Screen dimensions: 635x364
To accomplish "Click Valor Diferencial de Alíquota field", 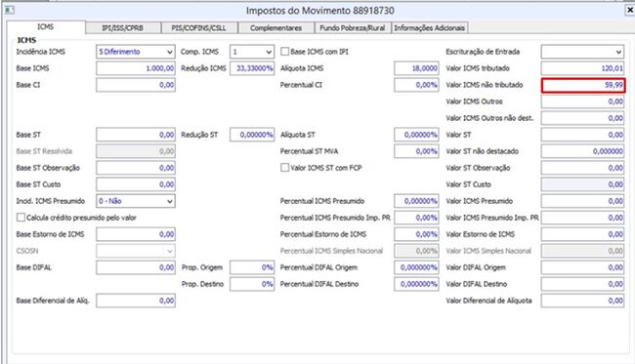I will pos(582,301).
